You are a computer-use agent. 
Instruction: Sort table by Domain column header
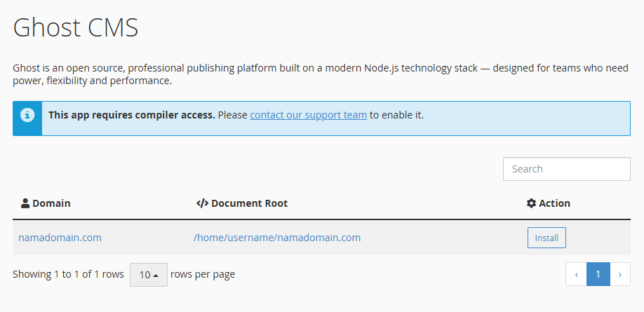pyautogui.click(x=51, y=203)
